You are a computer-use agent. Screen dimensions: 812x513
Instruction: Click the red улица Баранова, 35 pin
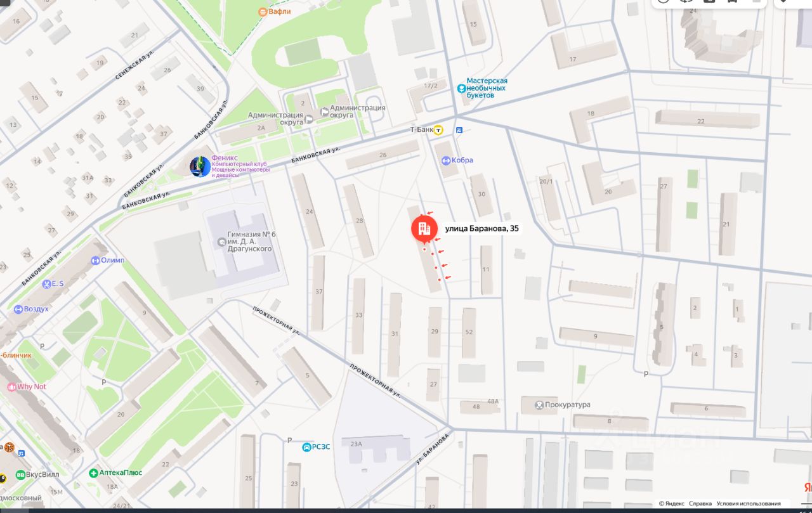point(424,230)
